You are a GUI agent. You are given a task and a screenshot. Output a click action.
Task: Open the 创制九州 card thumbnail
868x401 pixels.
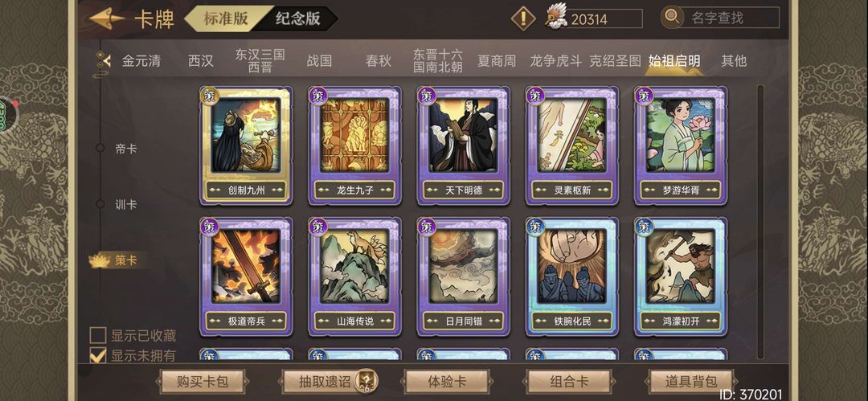click(247, 145)
